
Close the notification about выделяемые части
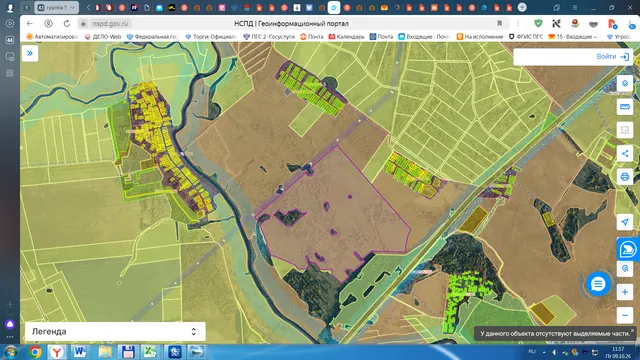632,331
